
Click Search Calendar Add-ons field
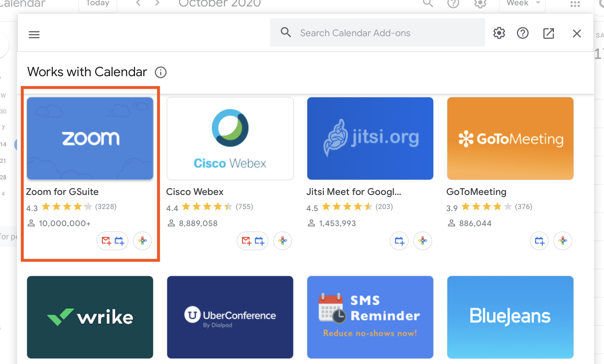click(378, 33)
